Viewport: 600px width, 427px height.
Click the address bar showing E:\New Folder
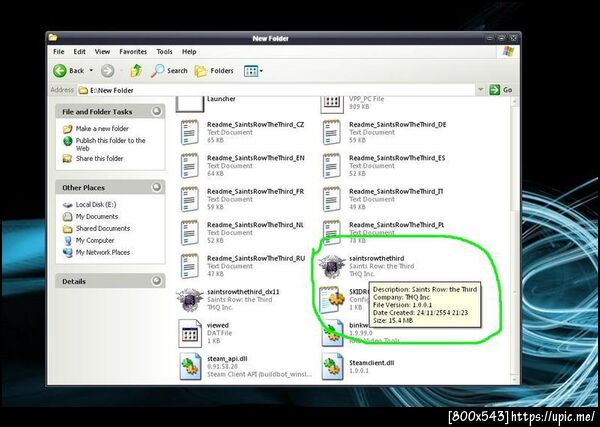(276, 90)
